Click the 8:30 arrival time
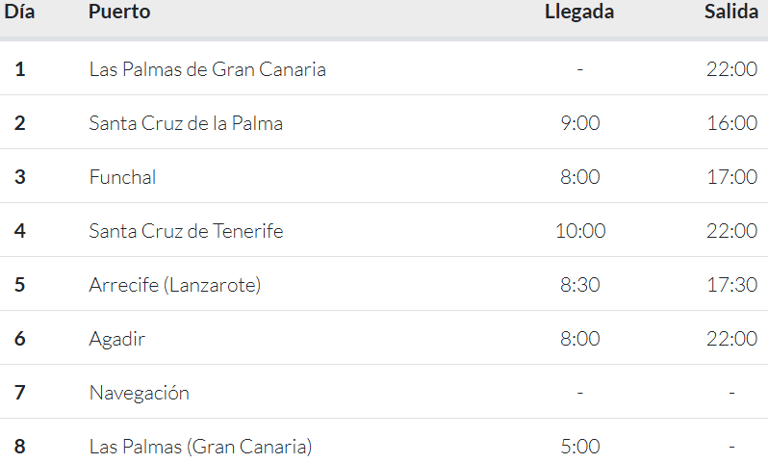The width and height of the screenshot is (768, 463). [580, 285]
